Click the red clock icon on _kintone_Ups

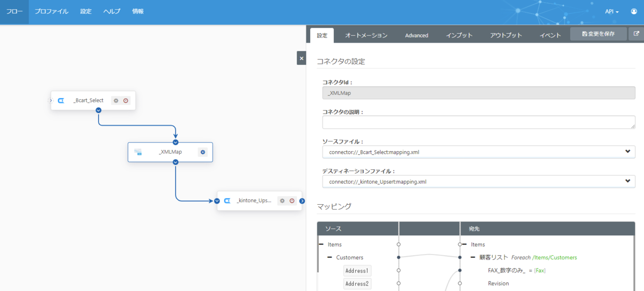click(292, 201)
